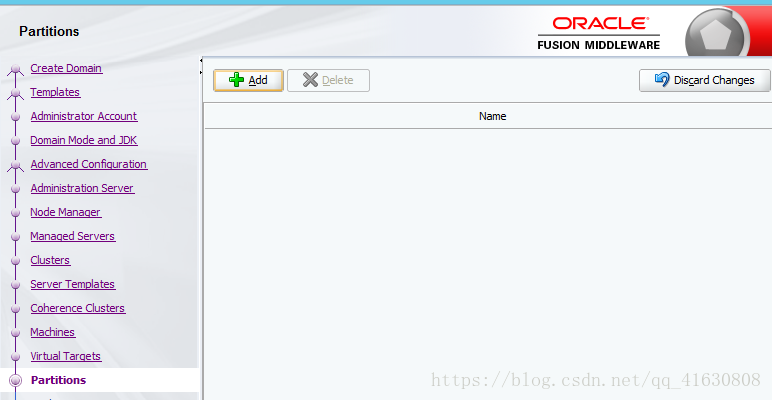Click the Name column header
Image resolution: width=772 pixels, height=400 pixels.
click(x=492, y=116)
